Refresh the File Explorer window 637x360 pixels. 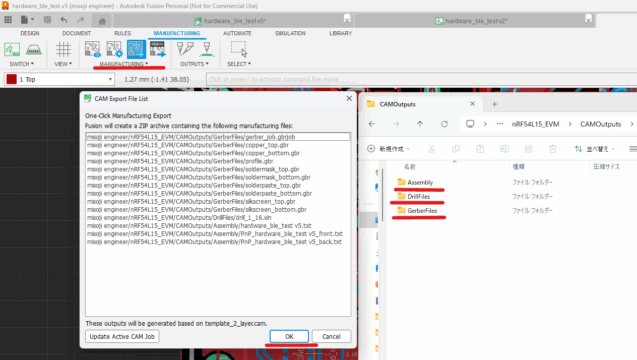click(x=444, y=124)
